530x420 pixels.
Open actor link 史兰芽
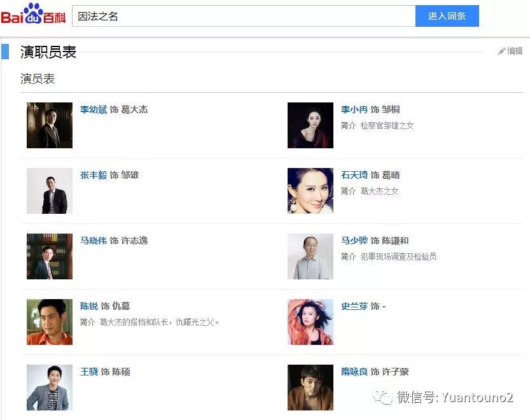click(x=354, y=306)
